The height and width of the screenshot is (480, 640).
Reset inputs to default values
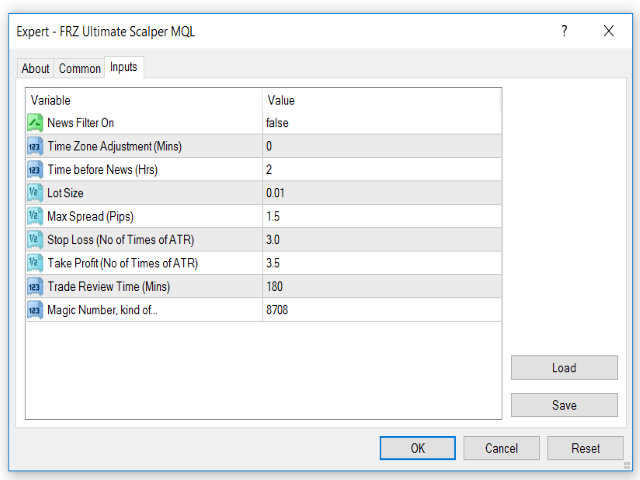(585, 448)
